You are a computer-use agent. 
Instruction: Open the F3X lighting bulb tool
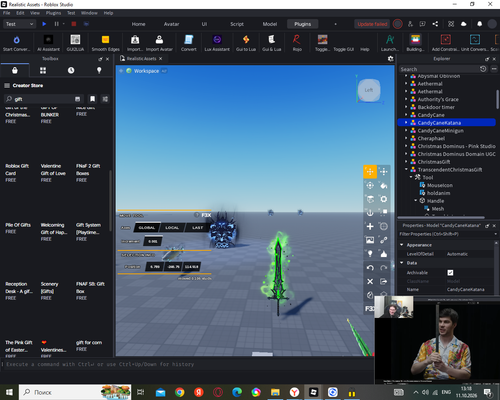click(370, 254)
